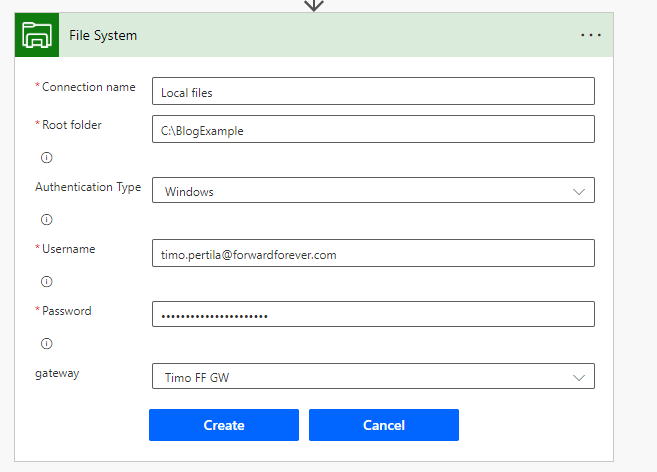Viewport: 657px width, 472px height.
Task: Click the Username email input field
Action: pos(373,254)
